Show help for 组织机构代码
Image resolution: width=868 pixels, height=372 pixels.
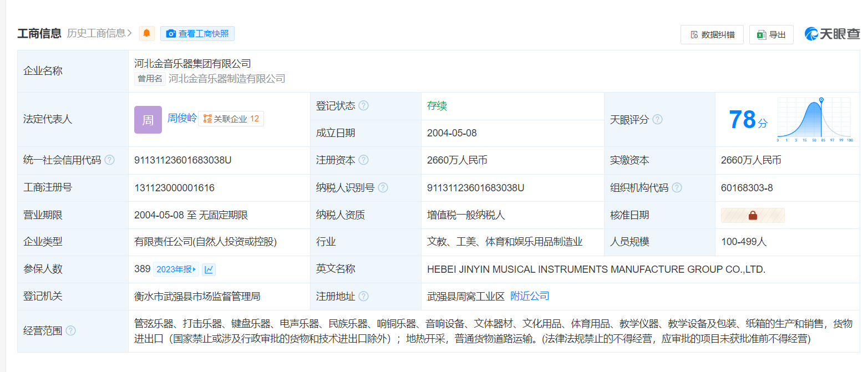click(677, 187)
